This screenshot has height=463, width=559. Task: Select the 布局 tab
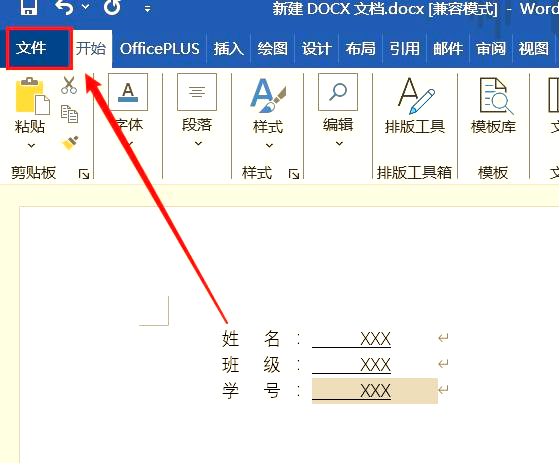tap(360, 49)
